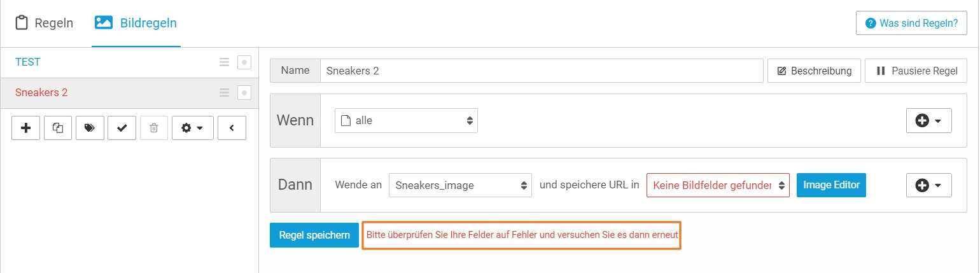
Task: Delete rule using trash icon
Action: [x=153, y=128]
